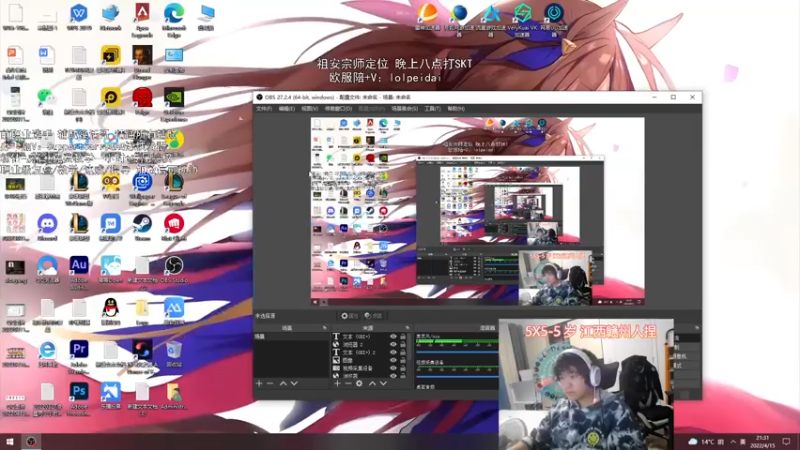
Task: Open the Apex Legends desktop shortcut
Action: tap(142, 20)
